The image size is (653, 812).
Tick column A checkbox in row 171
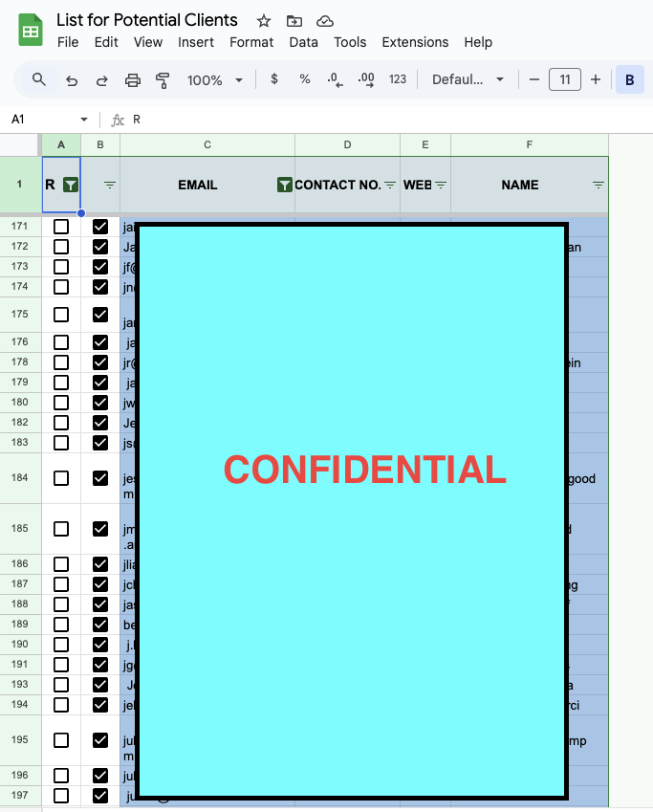(x=61, y=227)
